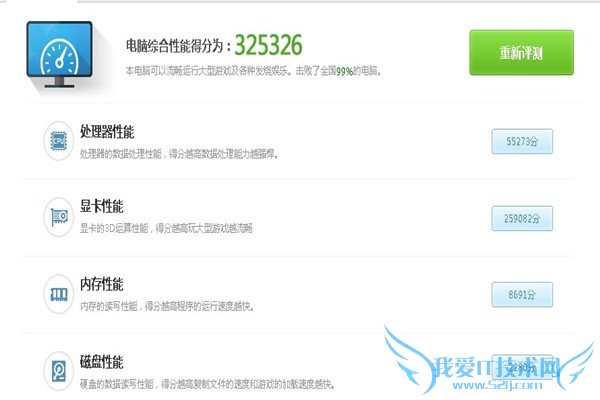Viewport: 600px width, 400px height.
Task: Click the processor performance description text
Action: tap(179, 154)
